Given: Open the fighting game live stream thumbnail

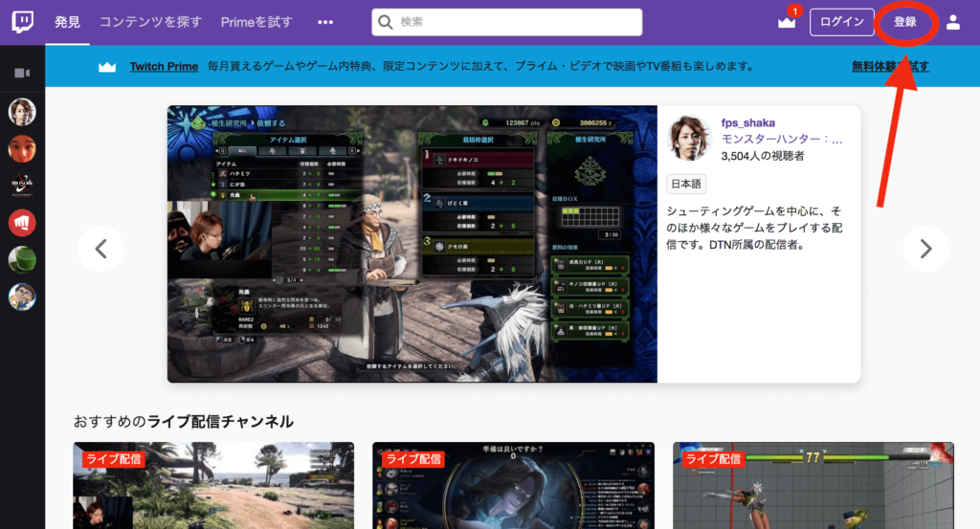Looking at the screenshot, I should pos(813,485).
